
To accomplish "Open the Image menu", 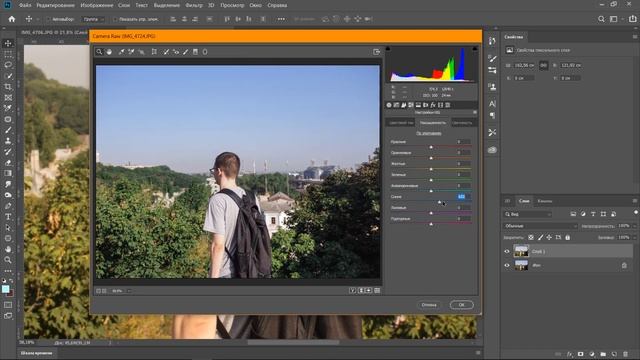I will (x=97, y=5).
